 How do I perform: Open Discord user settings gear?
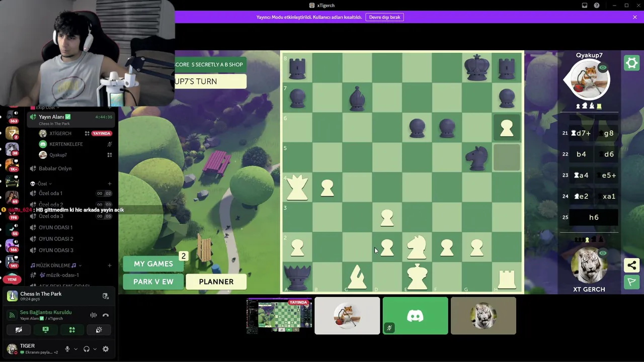click(106, 349)
